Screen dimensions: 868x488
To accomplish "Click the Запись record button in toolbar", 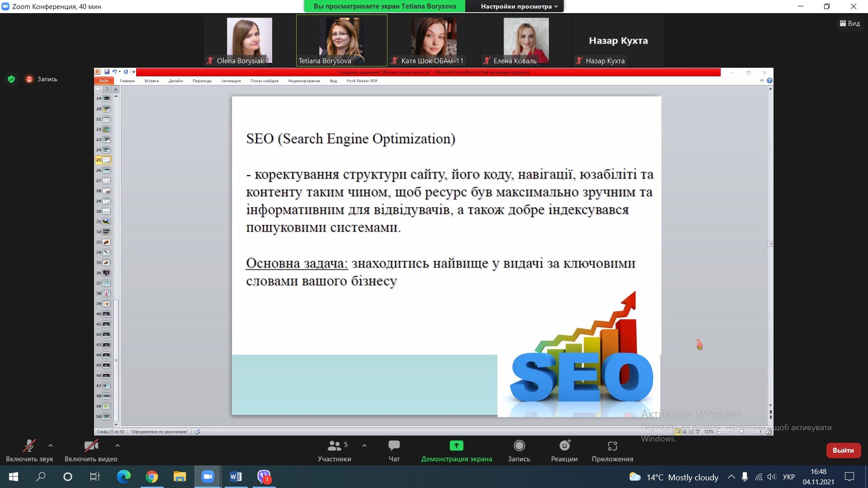I will click(519, 451).
